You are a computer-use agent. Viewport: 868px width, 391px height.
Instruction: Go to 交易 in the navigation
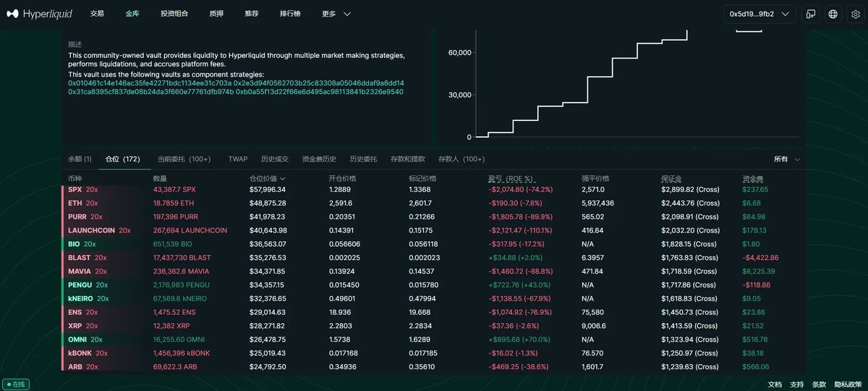[97, 14]
